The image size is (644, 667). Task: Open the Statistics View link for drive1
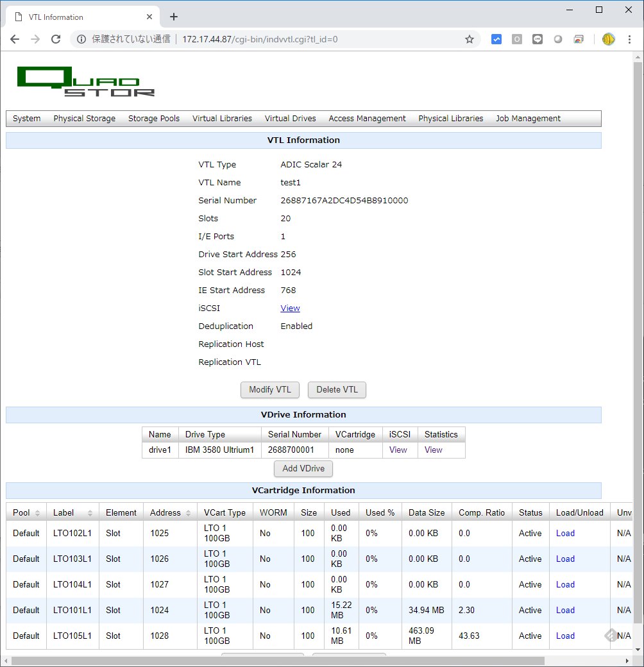[x=434, y=450]
